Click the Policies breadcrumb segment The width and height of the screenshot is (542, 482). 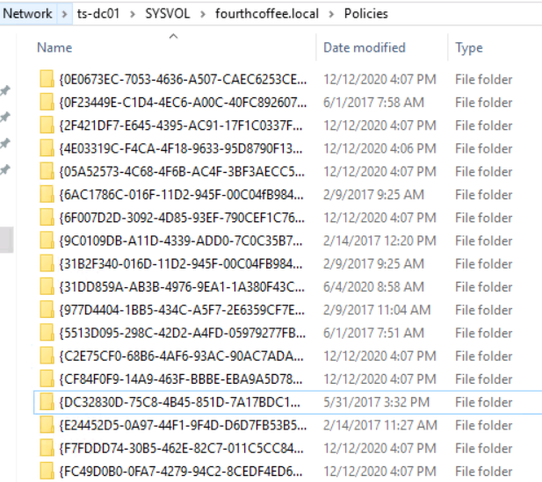(x=366, y=14)
